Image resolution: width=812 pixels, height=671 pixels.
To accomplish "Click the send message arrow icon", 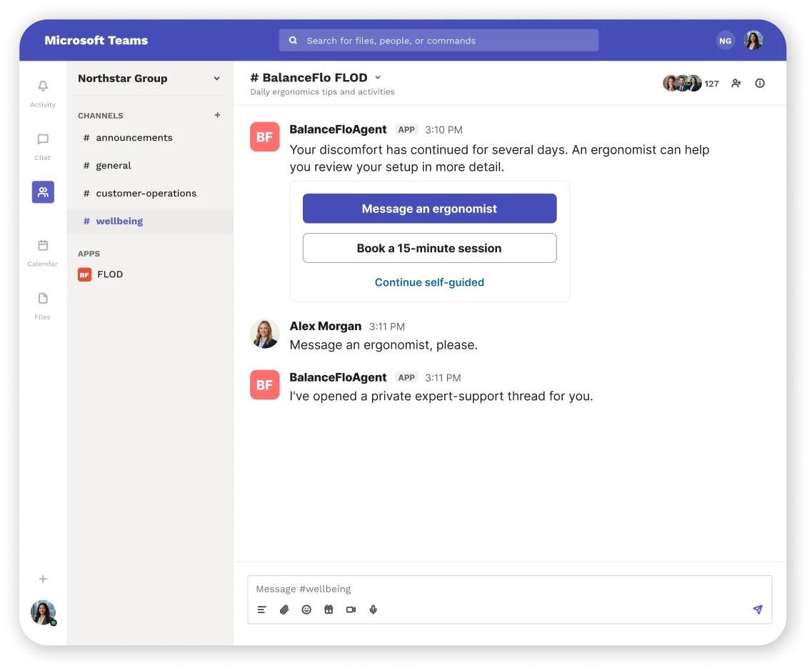I will [758, 610].
